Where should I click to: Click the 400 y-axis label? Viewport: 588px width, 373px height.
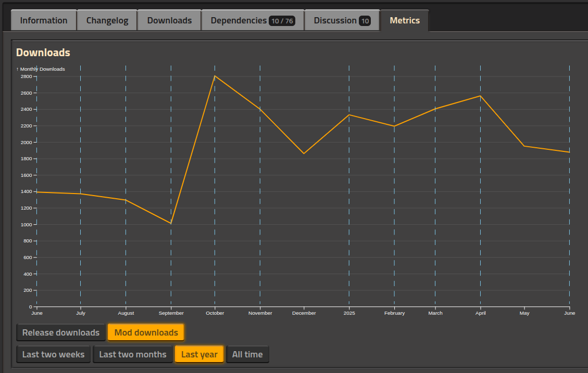pos(28,274)
